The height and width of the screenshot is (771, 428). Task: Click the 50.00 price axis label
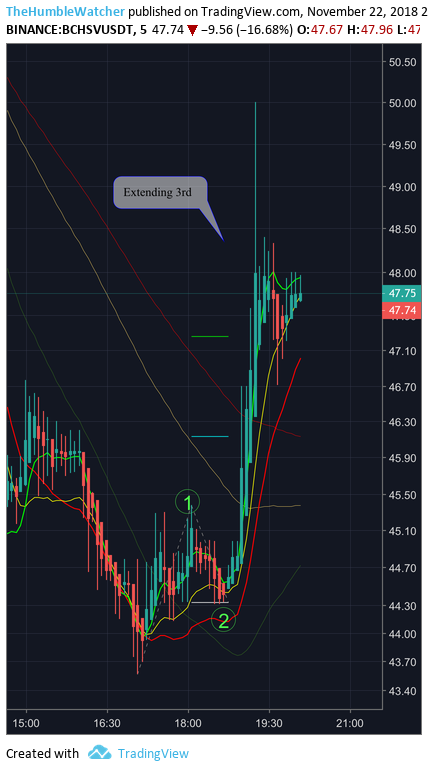402,103
